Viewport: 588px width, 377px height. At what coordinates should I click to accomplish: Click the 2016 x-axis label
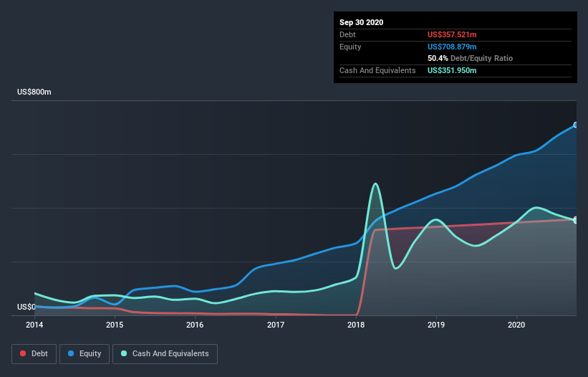(195, 325)
